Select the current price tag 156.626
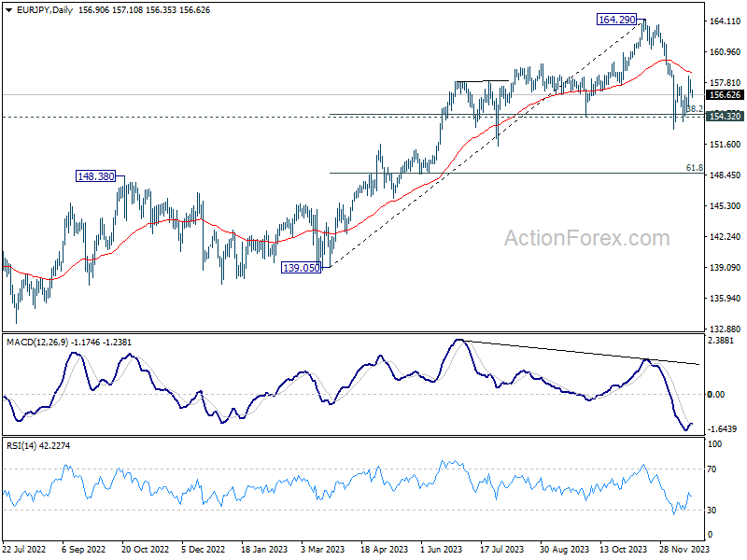747x560 pixels. [725, 95]
